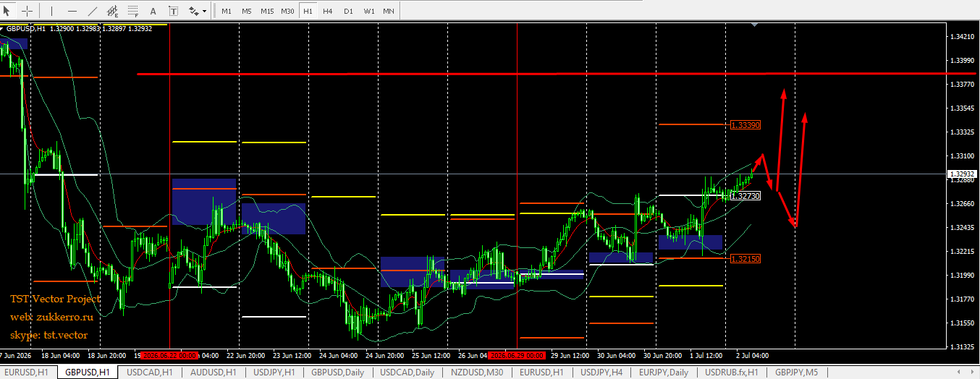Click the current price 1.32932 marker
Viewport: 980px width, 379px height.
[961, 174]
